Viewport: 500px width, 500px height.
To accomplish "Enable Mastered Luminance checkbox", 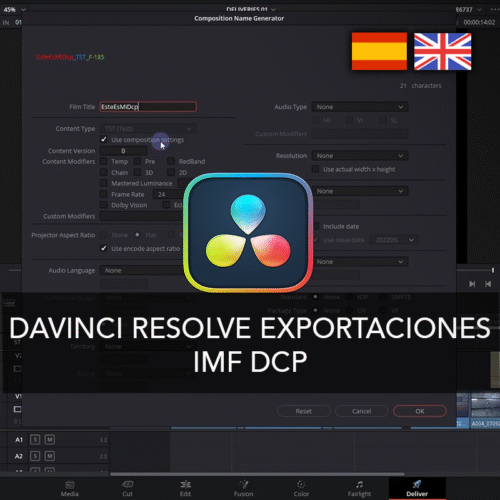I will 104,183.
